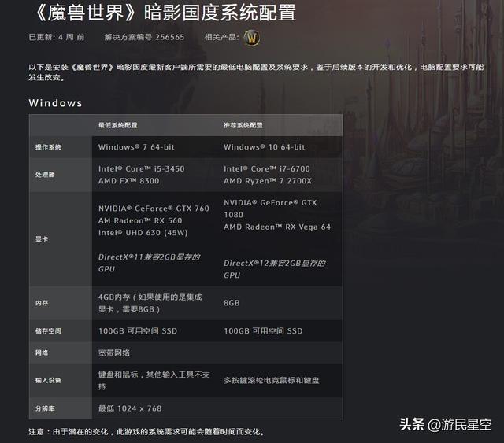Select NVIDIA® GeForce® GTX 760 text
Image resolution: width=504 pixels, height=443 pixels.
click(x=154, y=209)
